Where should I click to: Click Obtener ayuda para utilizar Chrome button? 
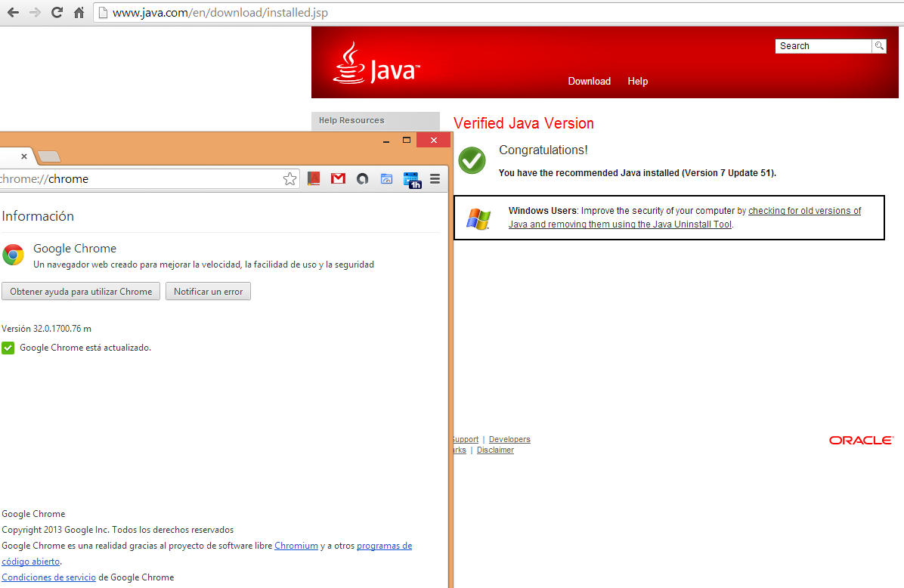pos(81,291)
